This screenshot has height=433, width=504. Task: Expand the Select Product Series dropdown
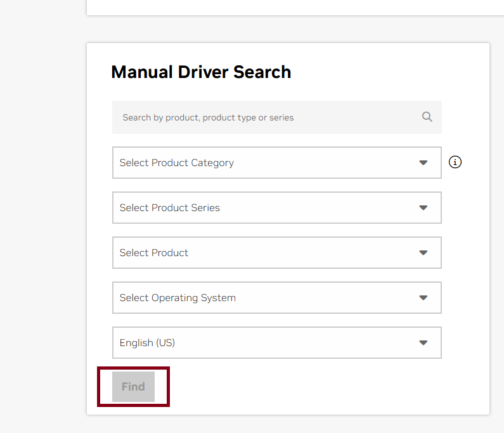(x=276, y=208)
